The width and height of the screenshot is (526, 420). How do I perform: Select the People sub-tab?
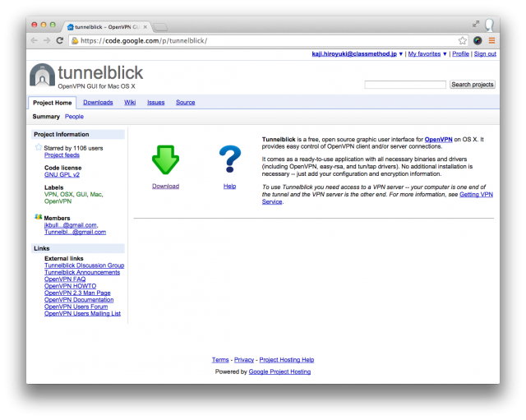tap(74, 117)
